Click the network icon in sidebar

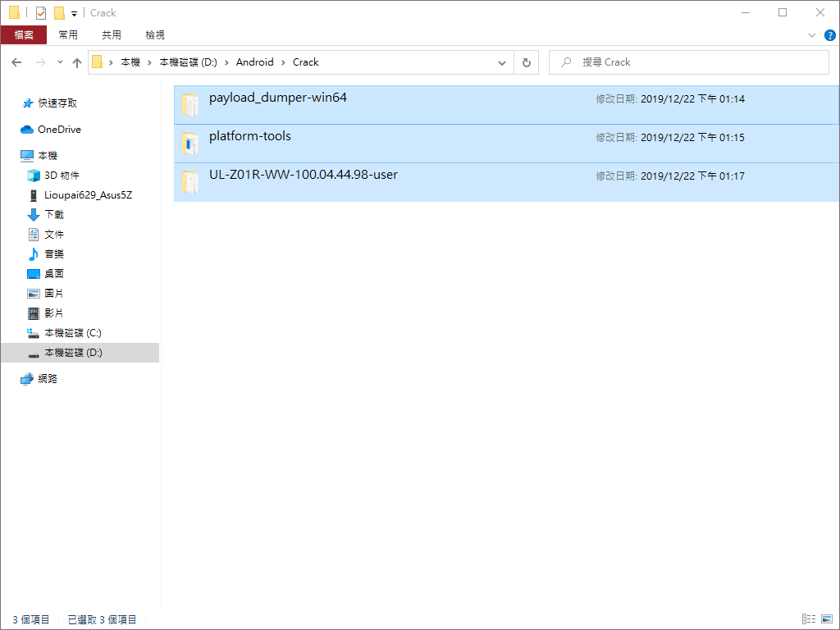27,379
